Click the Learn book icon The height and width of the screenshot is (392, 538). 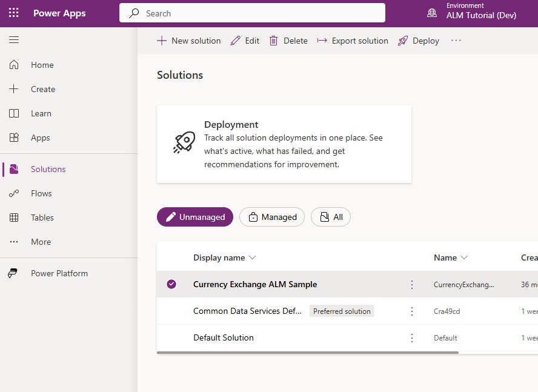(14, 113)
